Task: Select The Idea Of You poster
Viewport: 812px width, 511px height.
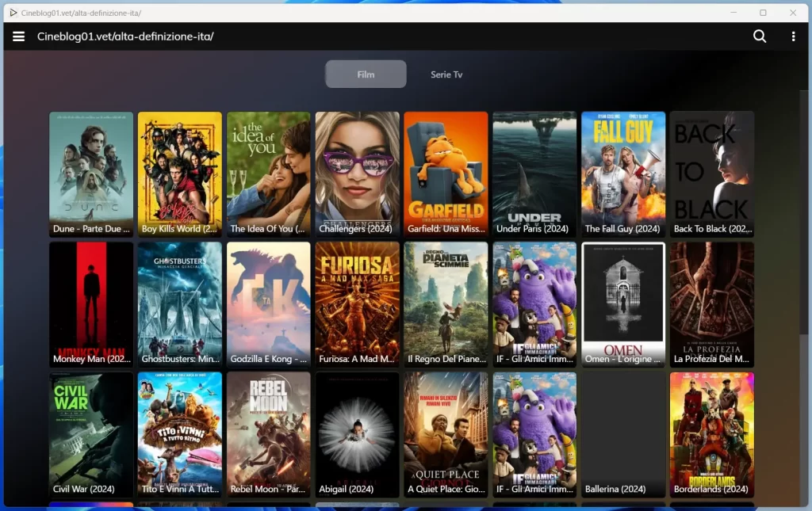Action: click(x=268, y=174)
